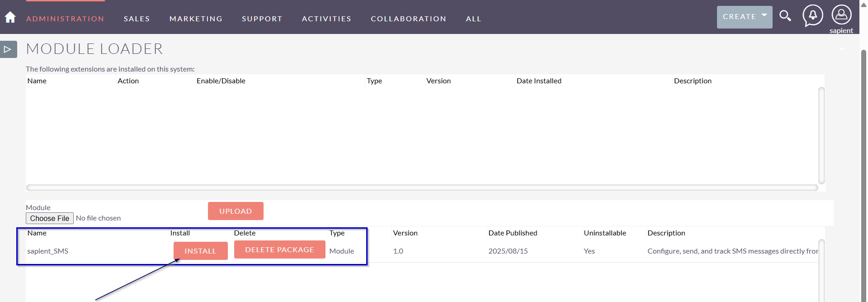Install the sapient_SMS package
Image resolution: width=868 pixels, height=302 pixels.
[200, 251]
